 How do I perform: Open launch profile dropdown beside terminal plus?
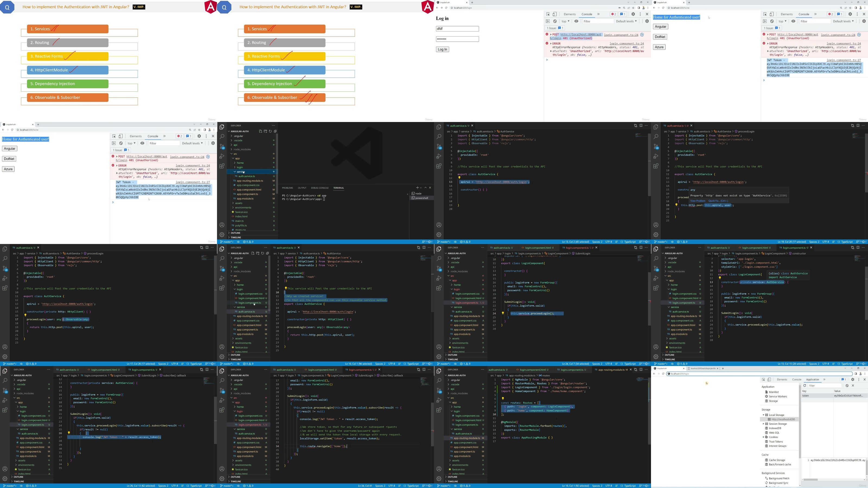pyautogui.click(x=421, y=188)
